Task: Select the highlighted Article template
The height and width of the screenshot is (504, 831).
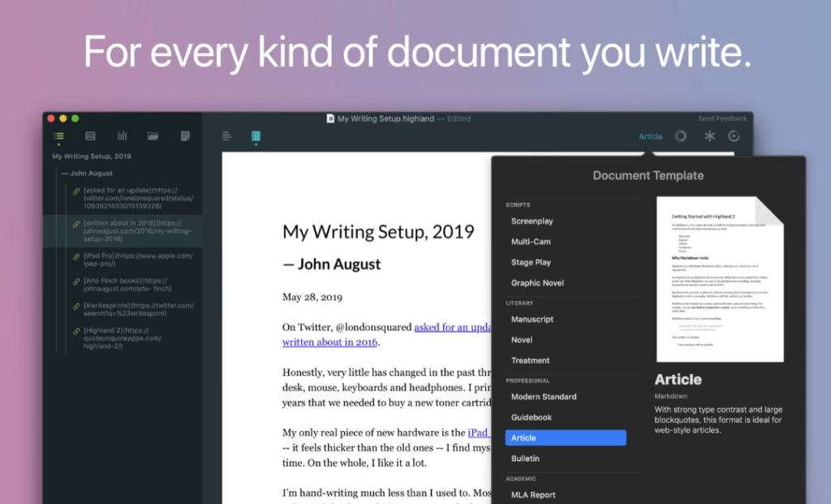Action: [x=566, y=437]
